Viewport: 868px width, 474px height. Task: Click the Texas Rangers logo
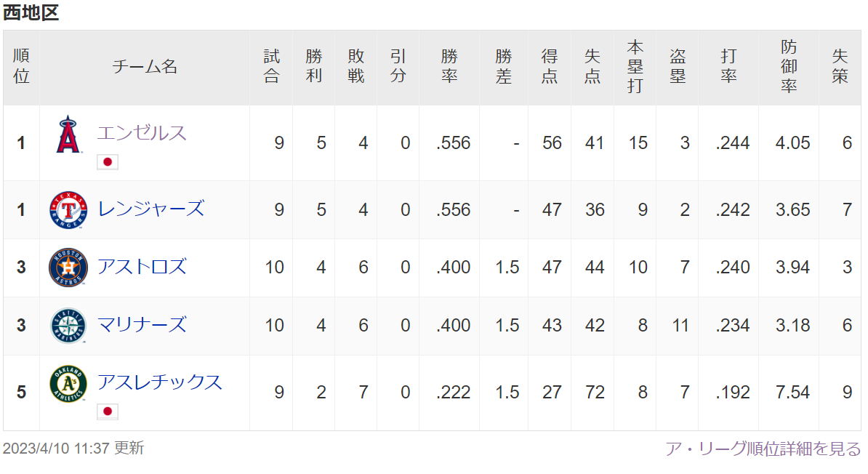coord(68,210)
